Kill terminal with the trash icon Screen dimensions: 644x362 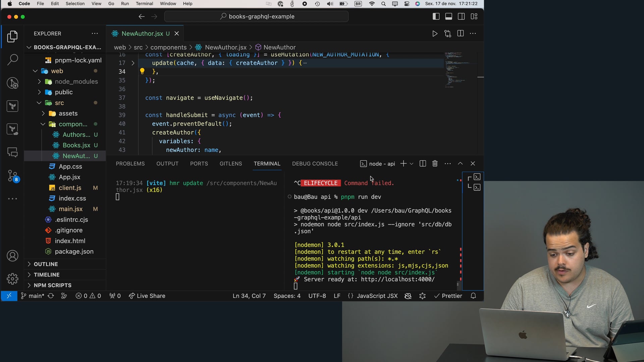pyautogui.click(x=435, y=164)
